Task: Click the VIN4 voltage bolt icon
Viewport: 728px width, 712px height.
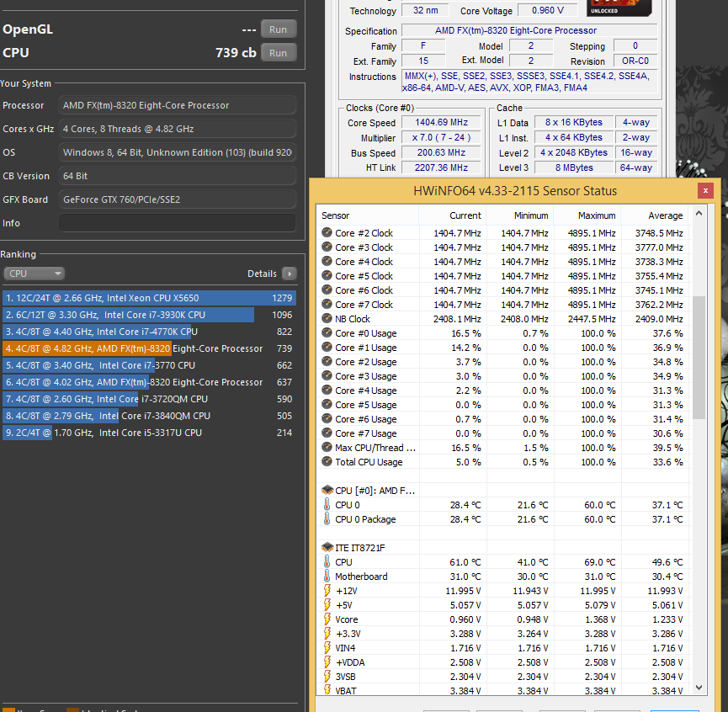Action: tap(327, 648)
